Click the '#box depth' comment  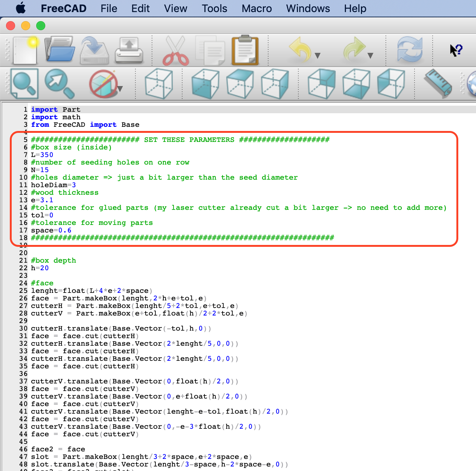53,260
